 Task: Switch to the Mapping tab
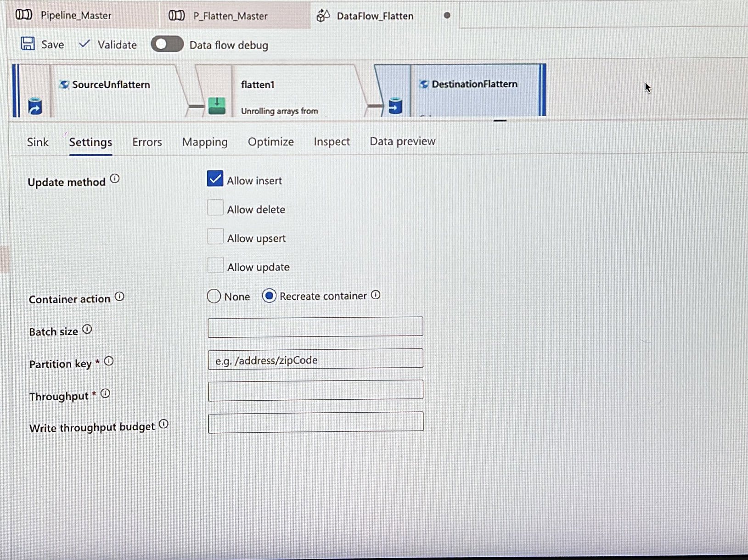205,142
